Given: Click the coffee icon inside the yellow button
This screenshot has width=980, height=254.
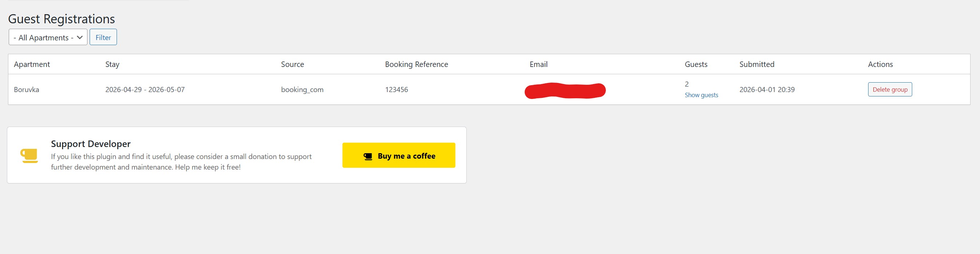Looking at the screenshot, I should click(368, 156).
